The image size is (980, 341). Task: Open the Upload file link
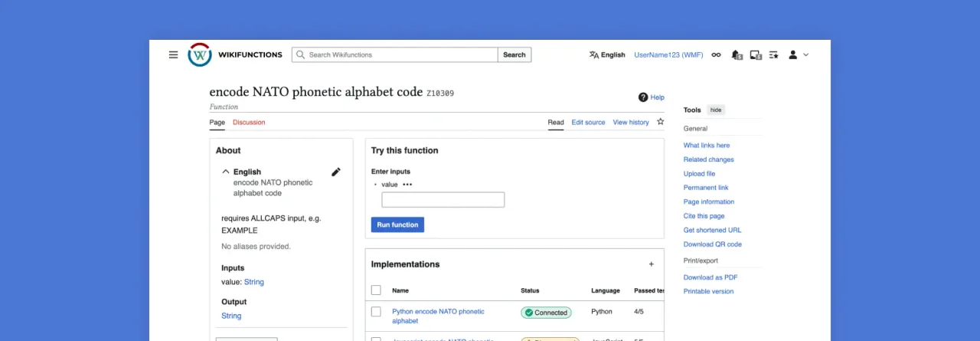point(699,174)
